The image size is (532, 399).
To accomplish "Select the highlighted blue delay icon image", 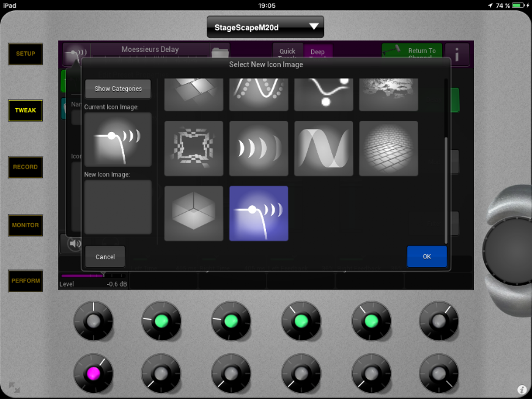I will coord(259,214).
